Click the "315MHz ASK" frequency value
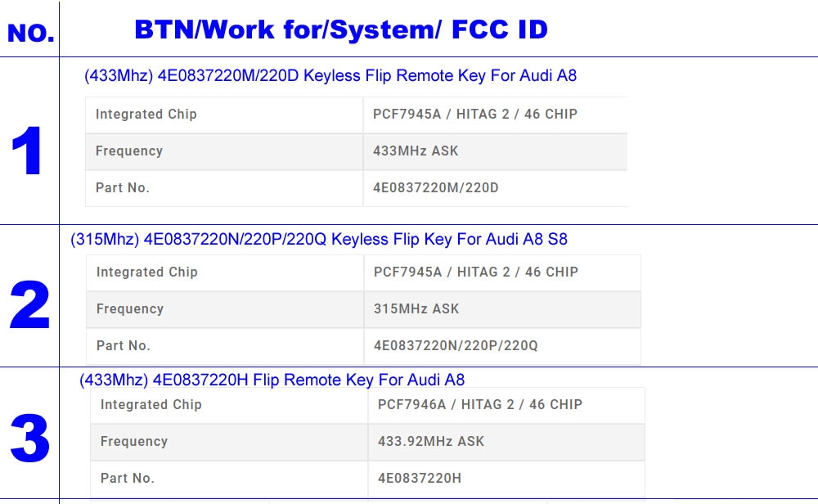 pyautogui.click(x=416, y=309)
